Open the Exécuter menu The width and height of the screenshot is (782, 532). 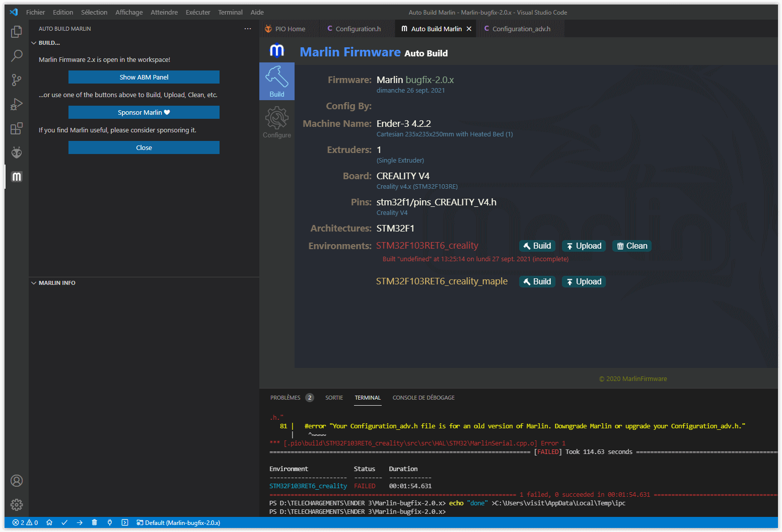coord(198,12)
